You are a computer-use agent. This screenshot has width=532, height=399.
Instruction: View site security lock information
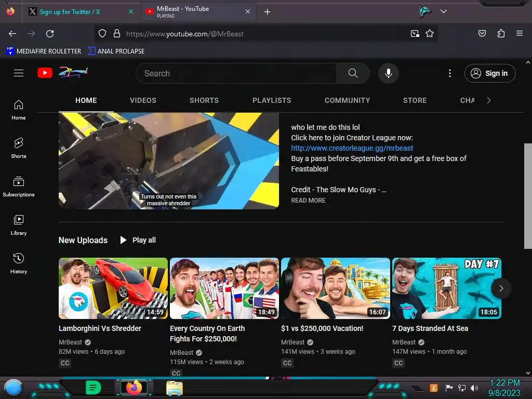pos(117,34)
